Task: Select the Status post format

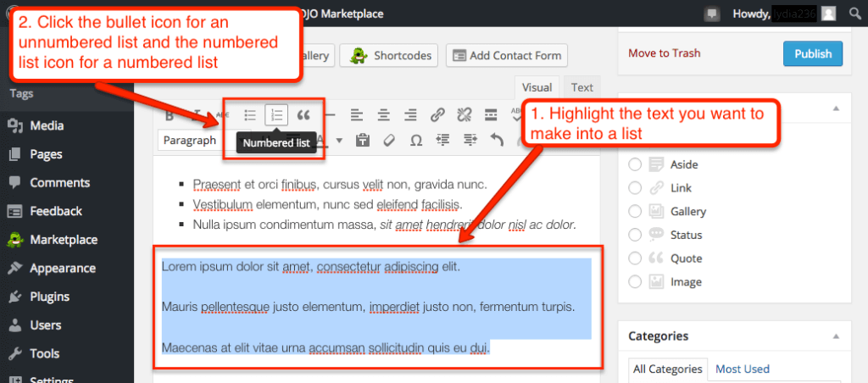Action: pos(635,235)
